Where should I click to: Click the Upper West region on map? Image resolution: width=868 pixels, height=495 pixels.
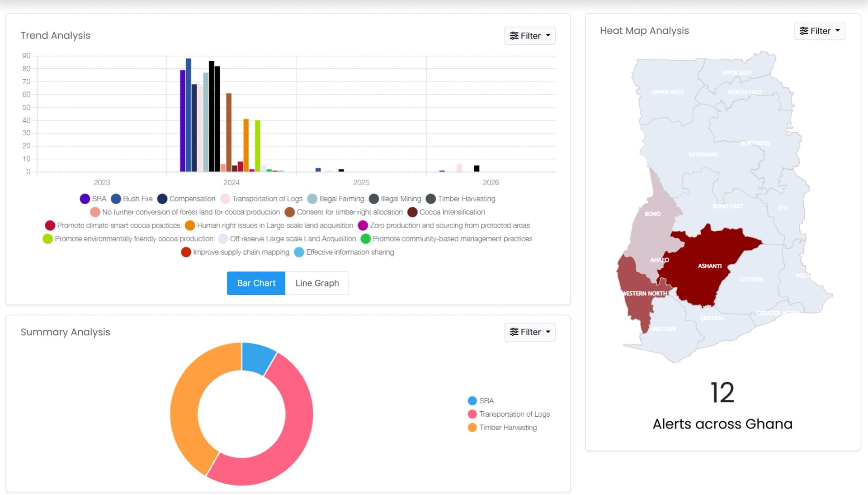pyautogui.click(x=668, y=92)
